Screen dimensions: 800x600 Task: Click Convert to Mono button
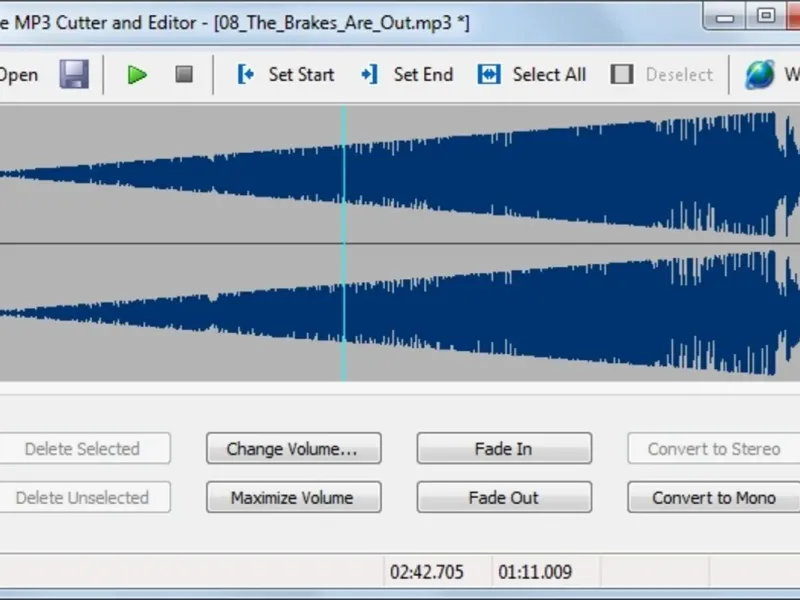pos(714,497)
